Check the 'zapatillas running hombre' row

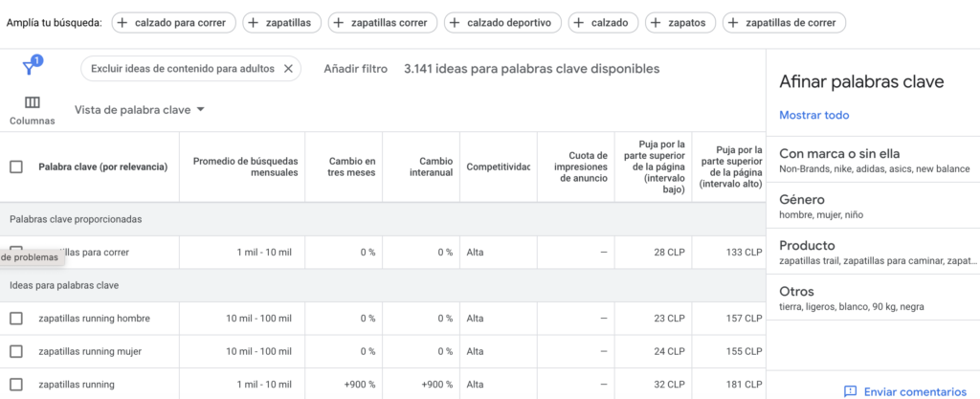click(x=16, y=319)
